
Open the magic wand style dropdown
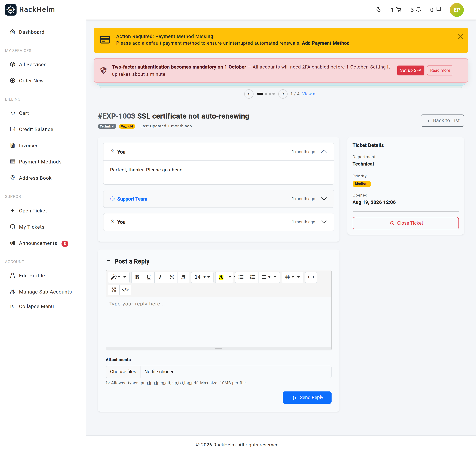[x=119, y=277]
